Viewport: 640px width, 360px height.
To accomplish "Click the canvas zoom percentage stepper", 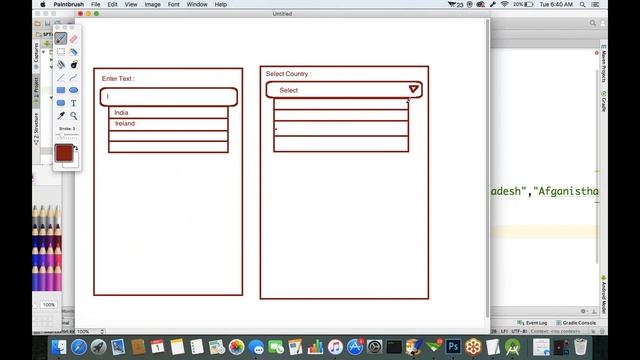I will coord(102,331).
